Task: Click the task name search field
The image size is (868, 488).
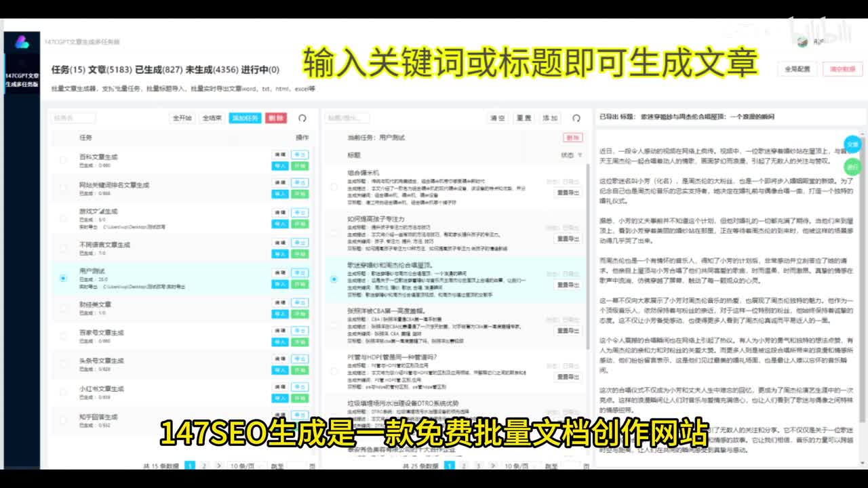Action: [73, 118]
